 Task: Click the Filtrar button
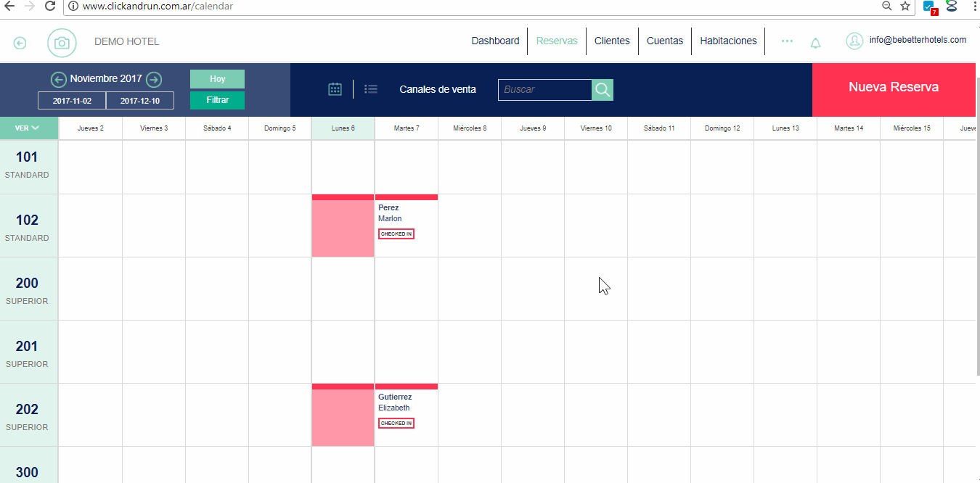pos(217,100)
